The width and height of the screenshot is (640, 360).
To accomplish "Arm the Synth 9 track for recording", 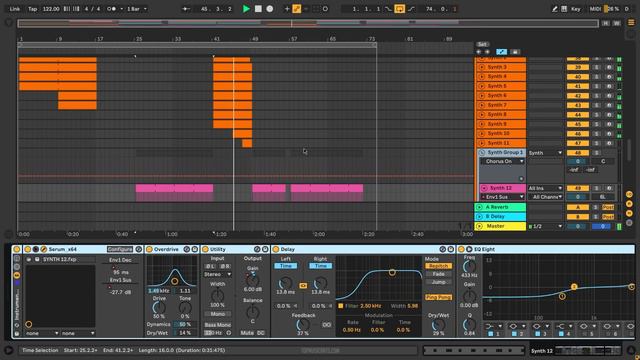I will click(x=609, y=124).
